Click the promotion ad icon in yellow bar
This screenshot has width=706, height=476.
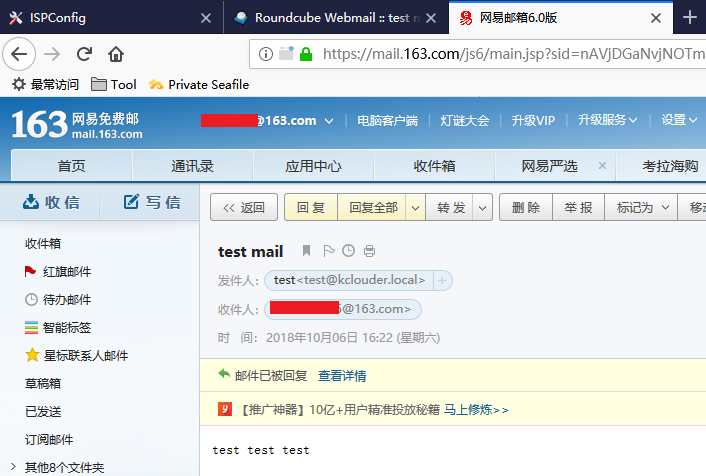tap(225, 409)
